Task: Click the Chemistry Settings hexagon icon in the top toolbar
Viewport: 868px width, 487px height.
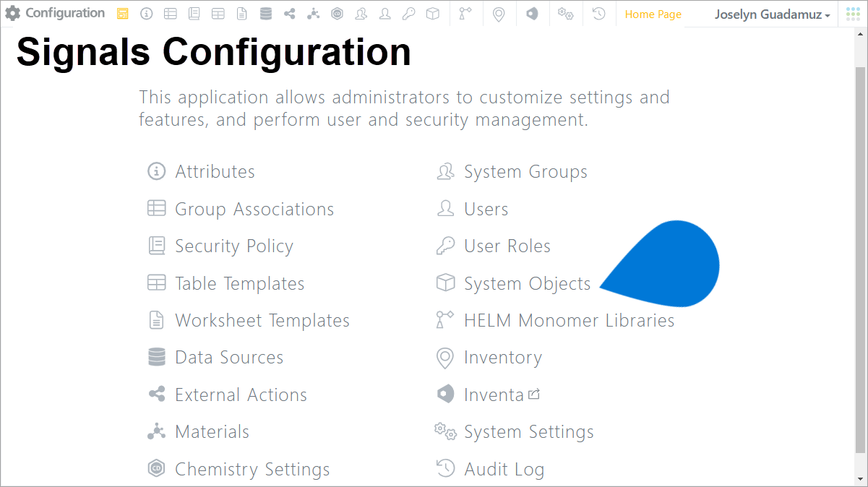Action: pos(337,14)
